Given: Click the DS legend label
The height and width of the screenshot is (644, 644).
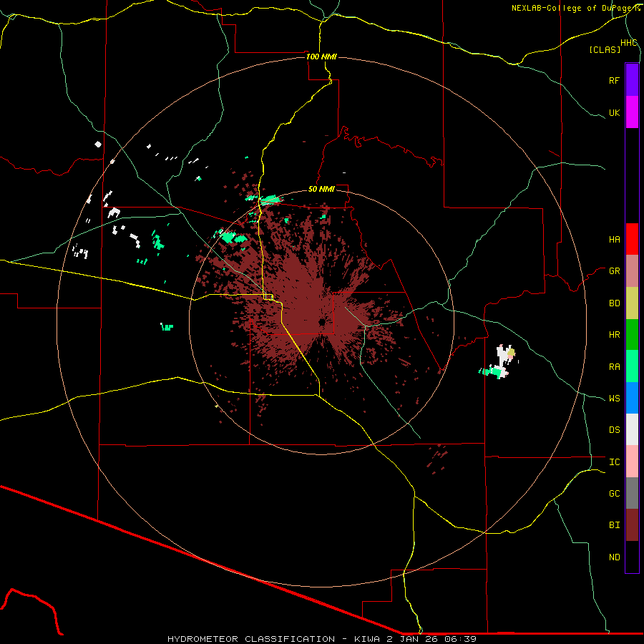Looking at the screenshot, I should tap(614, 430).
